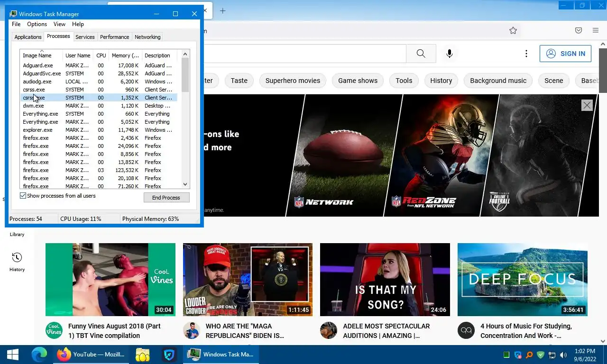Open channel avatar beside 4 Hours of Music
The height and width of the screenshot is (364, 607).
[x=466, y=330]
